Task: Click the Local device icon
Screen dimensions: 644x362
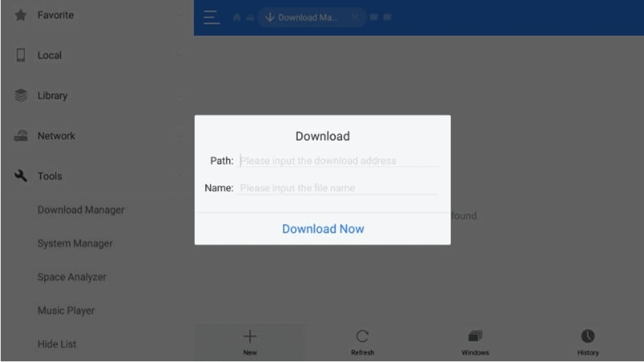Action: [x=21, y=55]
